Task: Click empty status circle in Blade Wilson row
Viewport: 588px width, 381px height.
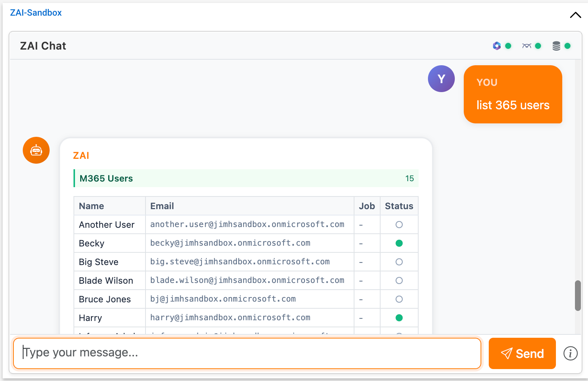Action: pyautogui.click(x=399, y=281)
